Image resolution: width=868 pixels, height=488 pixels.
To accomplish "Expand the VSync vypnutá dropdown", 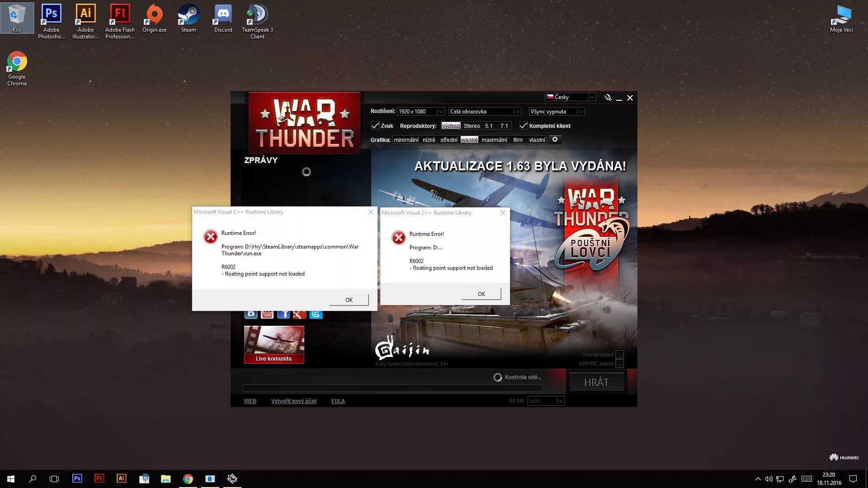I will 581,112.
